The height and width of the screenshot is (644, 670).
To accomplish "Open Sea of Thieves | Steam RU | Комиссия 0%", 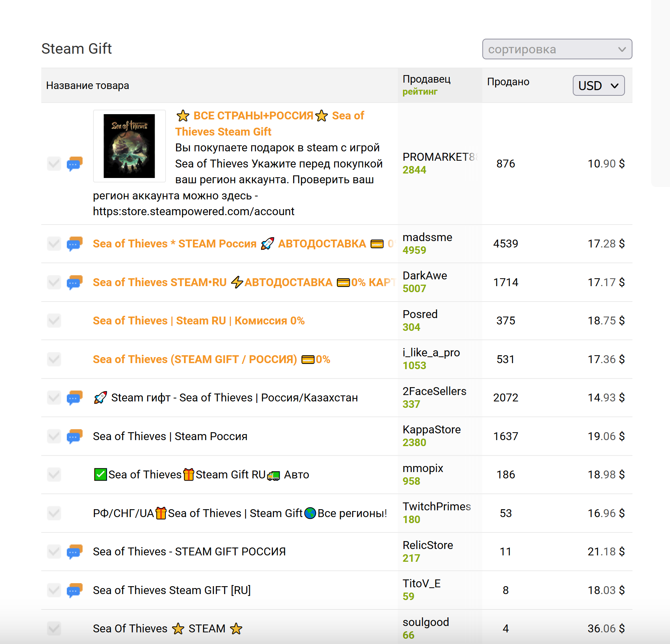I will click(x=199, y=321).
